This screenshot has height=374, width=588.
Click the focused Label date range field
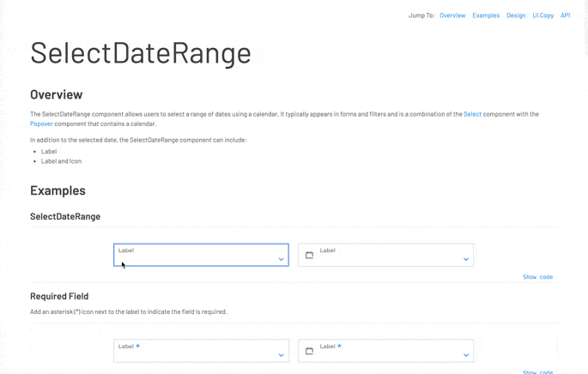[201, 255]
